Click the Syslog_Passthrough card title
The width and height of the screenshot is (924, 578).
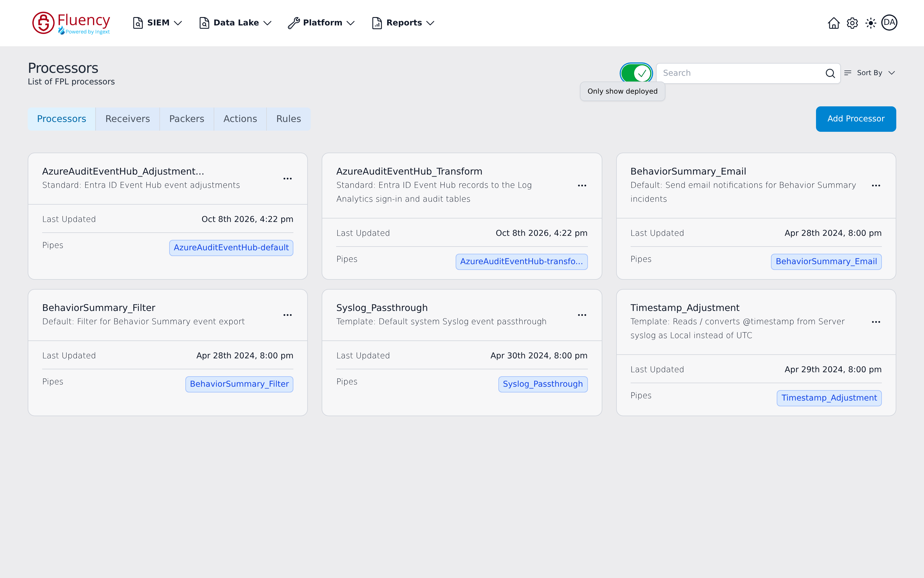click(382, 308)
